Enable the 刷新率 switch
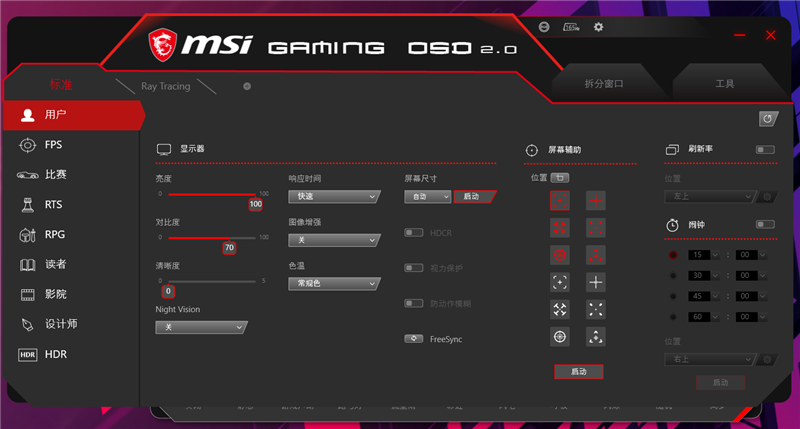Screen dimensions: 800x429 coord(765,149)
